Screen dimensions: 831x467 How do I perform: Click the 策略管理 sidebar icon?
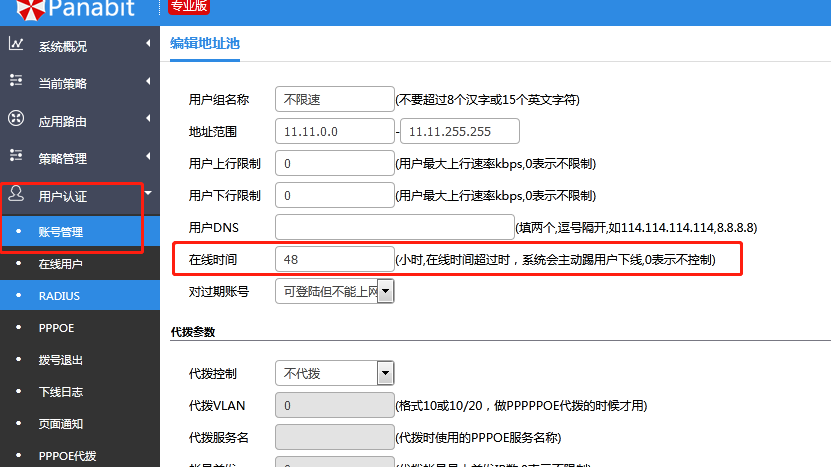tap(16, 156)
